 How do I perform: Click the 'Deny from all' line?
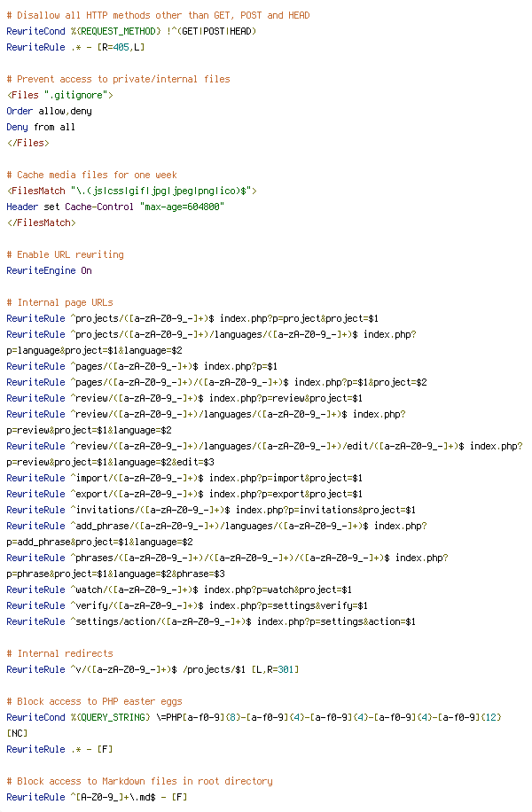(41, 128)
